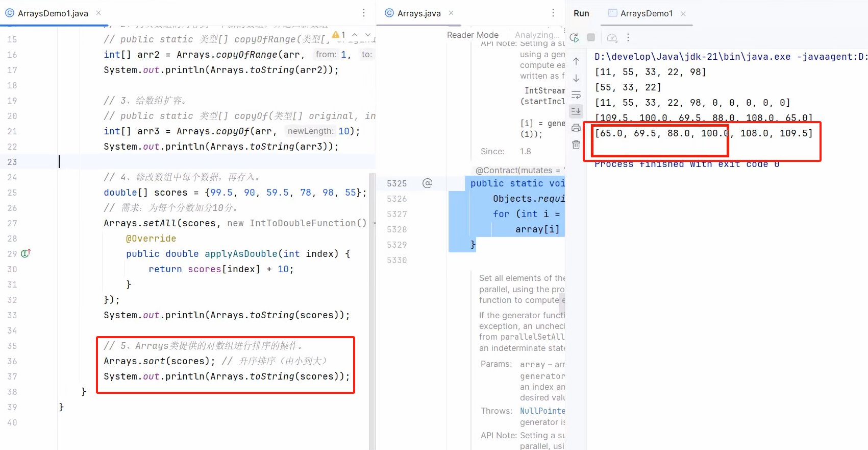Close the ArraysDemo1.java editor tab
This screenshot has width=868, height=450.
[x=98, y=13]
